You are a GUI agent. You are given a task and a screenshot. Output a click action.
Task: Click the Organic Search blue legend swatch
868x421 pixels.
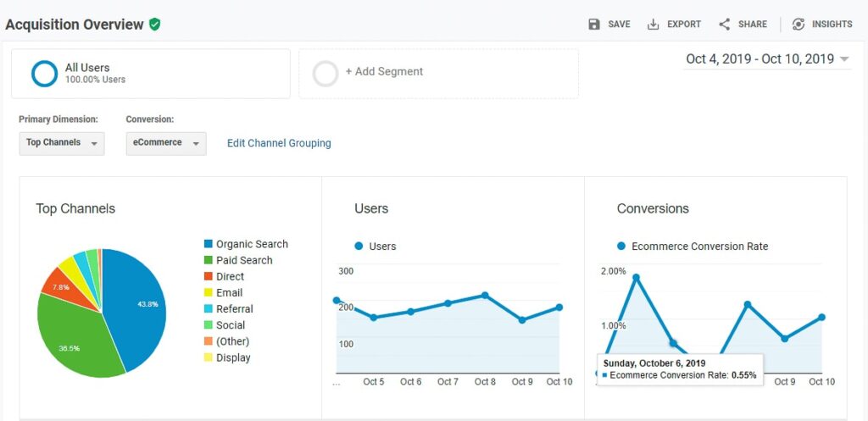(209, 244)
